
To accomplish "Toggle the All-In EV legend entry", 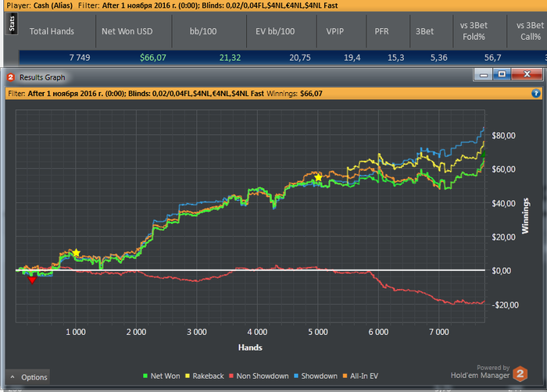I will pos(360,376).
